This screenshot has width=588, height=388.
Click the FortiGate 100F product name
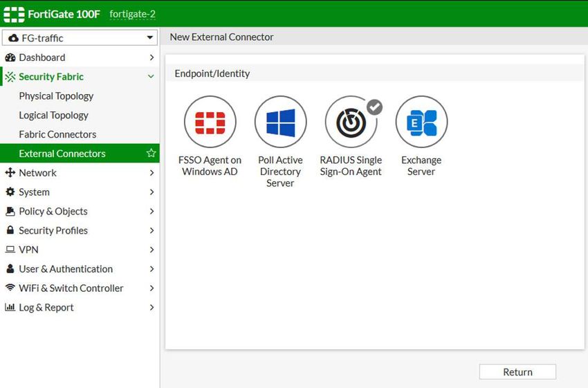(x=64, y=15)
